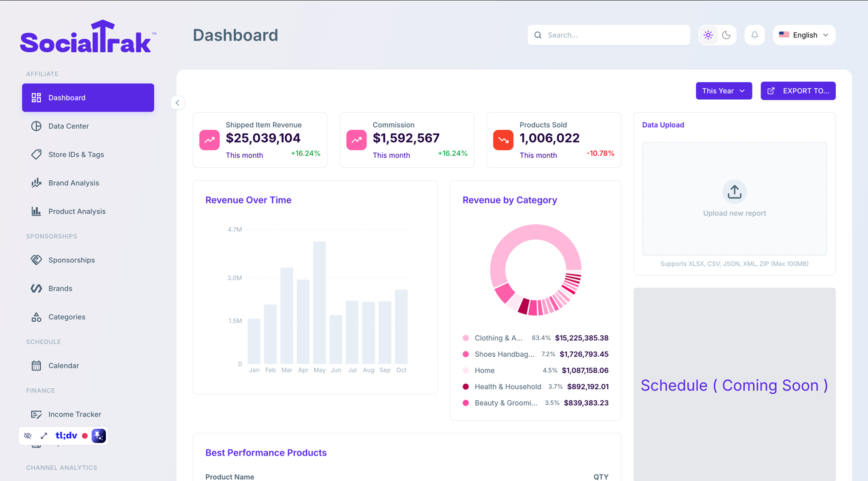
Task: Click the Health & Household color dot
Action: click(465, 386)
